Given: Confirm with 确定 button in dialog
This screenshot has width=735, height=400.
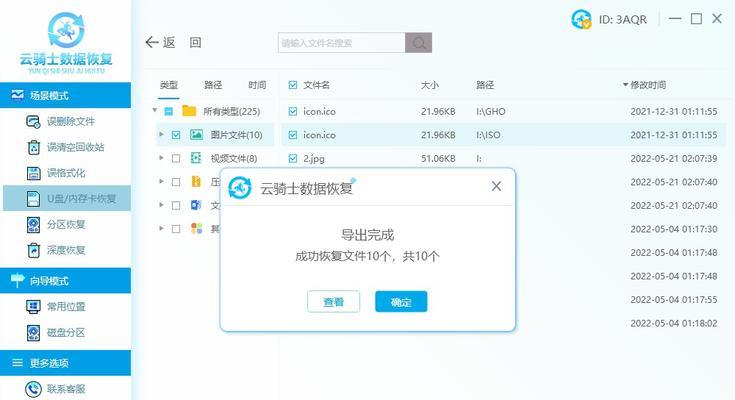Looking at the screenshot, I should [401, 302].
